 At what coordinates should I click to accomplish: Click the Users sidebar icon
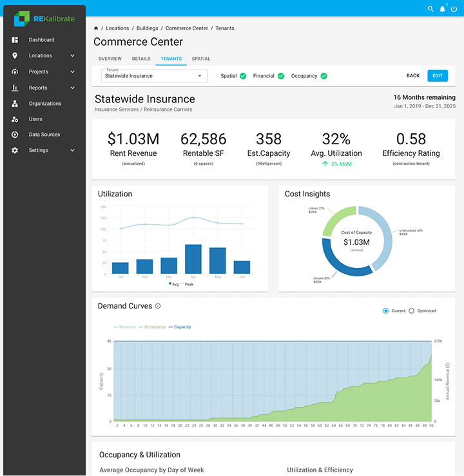pyautogui.click(x=15, y=119)
